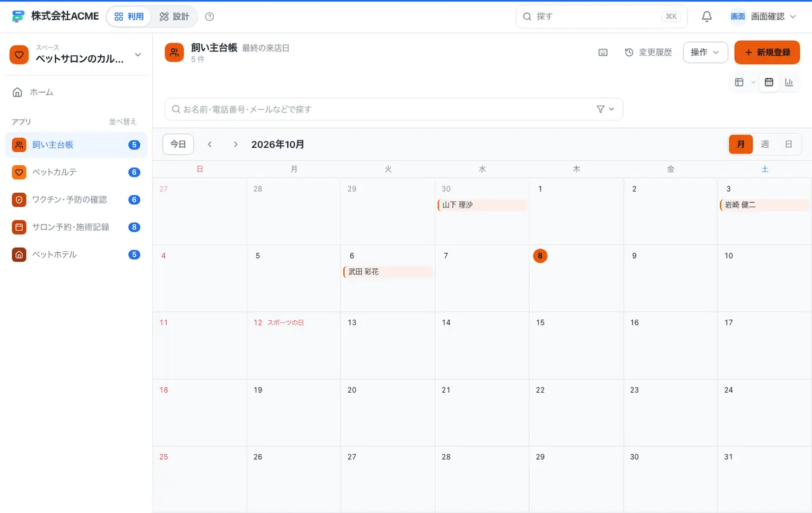The width and height of the screenshot is (812, 513).
Task: Open 武田 彩花 calendar entry
Action: [388, 271]
